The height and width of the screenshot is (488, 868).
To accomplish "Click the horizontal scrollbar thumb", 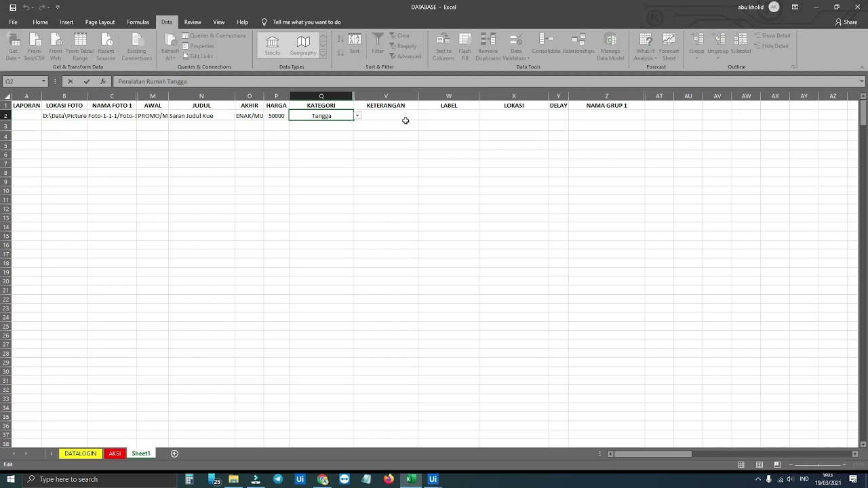I will tap(653, 454).
